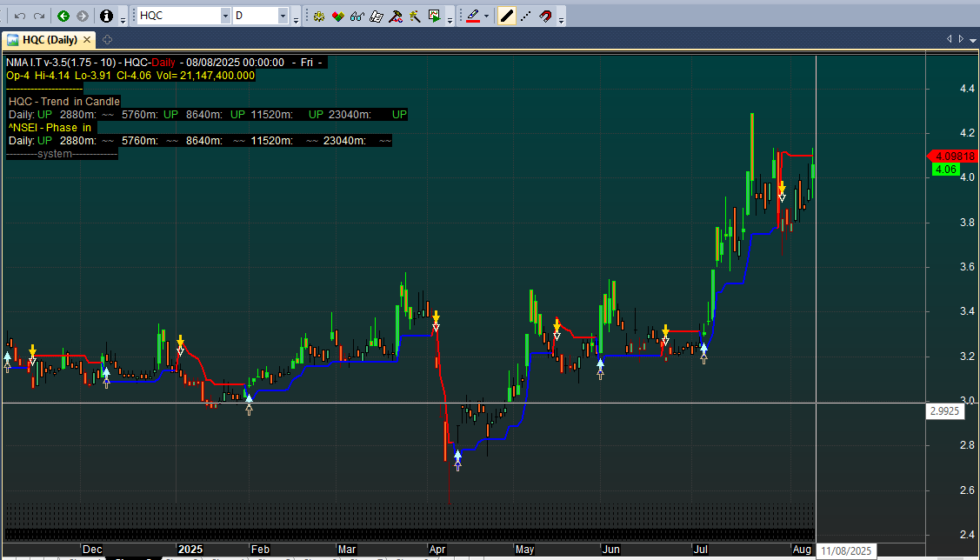
Task: Toggle the dotted line style button
Action: point(525,17)
